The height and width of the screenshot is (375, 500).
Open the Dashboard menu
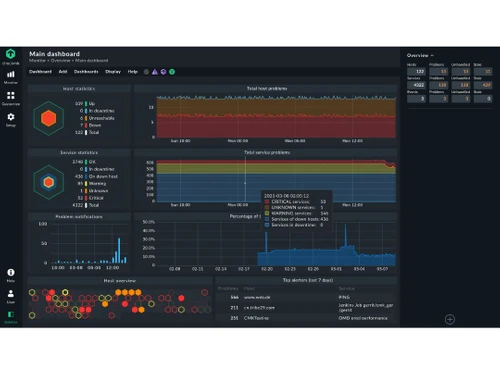[x=40, y=72]
